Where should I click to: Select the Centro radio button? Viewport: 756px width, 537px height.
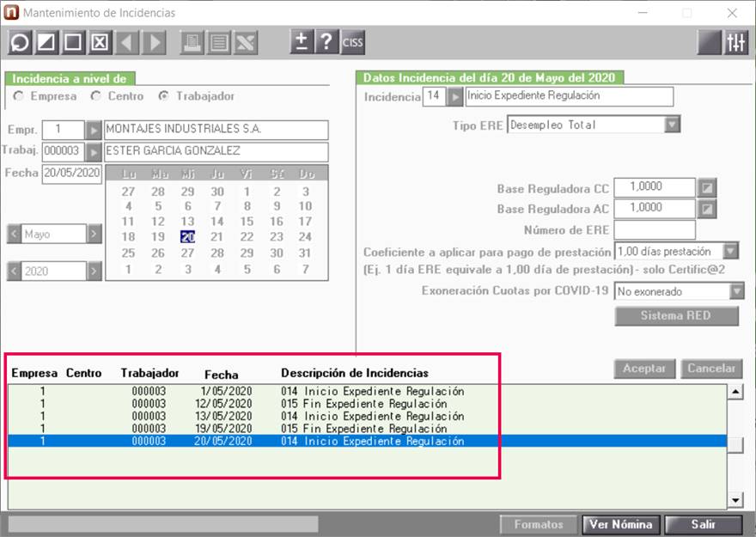tap(96, 96)
